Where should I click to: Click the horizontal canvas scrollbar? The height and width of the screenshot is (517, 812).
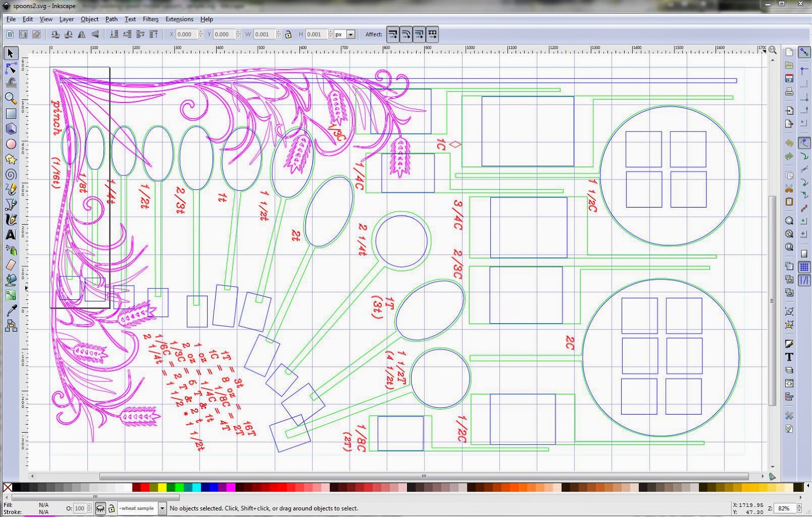tap(424, 476)
